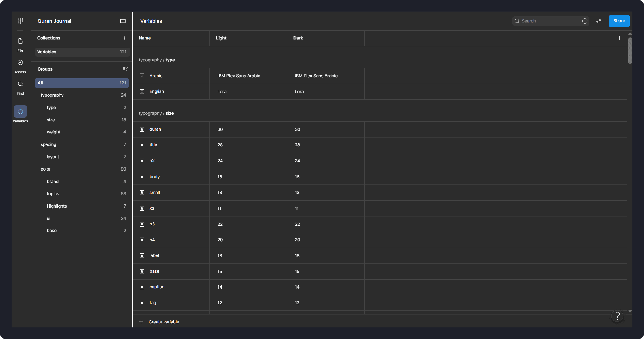Click the number type icon for small
This screenshot has height=339, width=644.
142,193
